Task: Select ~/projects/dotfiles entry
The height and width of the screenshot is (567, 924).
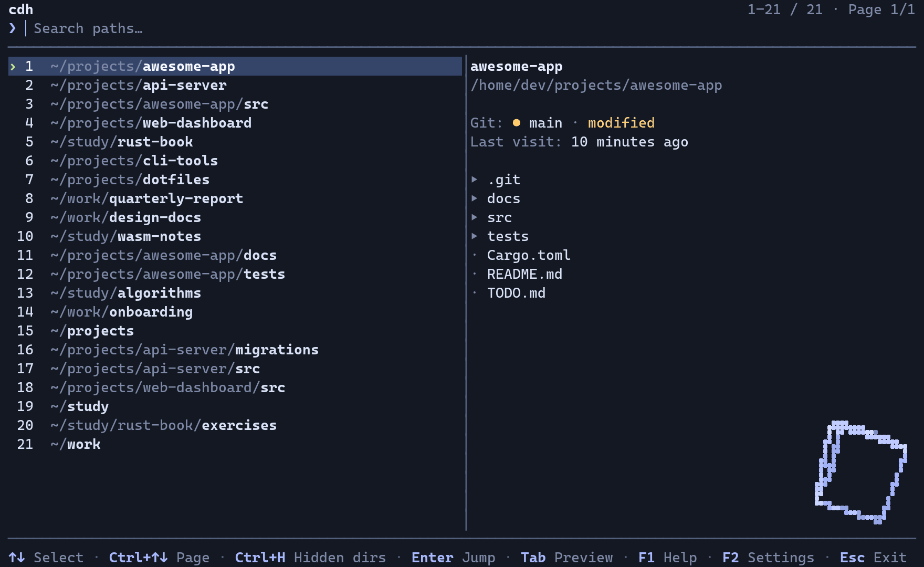Action: [x=235, y=180]
